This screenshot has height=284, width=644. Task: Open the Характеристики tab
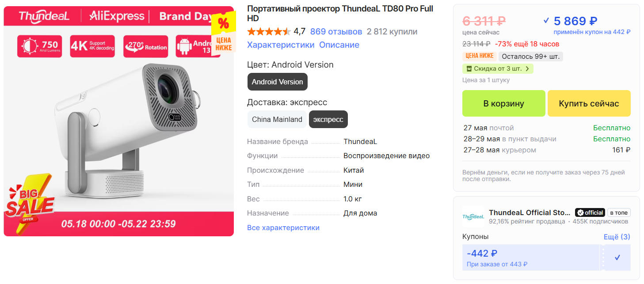(x=281, y=45)
